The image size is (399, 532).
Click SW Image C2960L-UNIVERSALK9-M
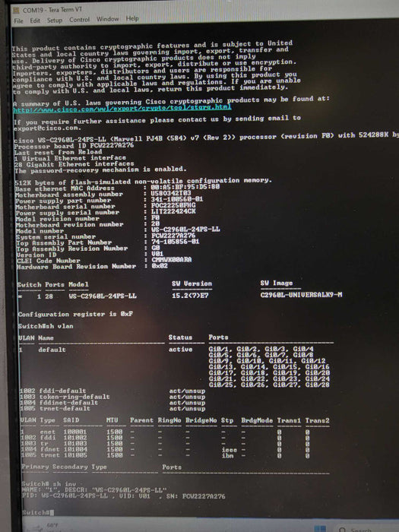point(301,295)
